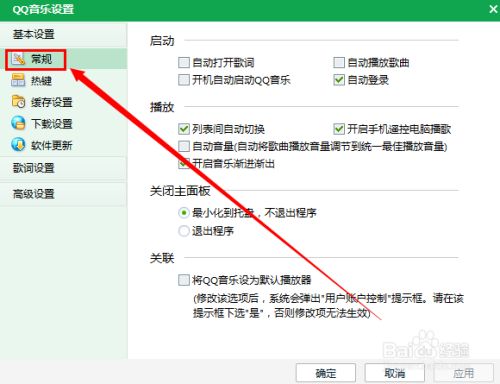Click the 确定 button
The height and width of the screenshot is (384, 500).
[326, 373]
